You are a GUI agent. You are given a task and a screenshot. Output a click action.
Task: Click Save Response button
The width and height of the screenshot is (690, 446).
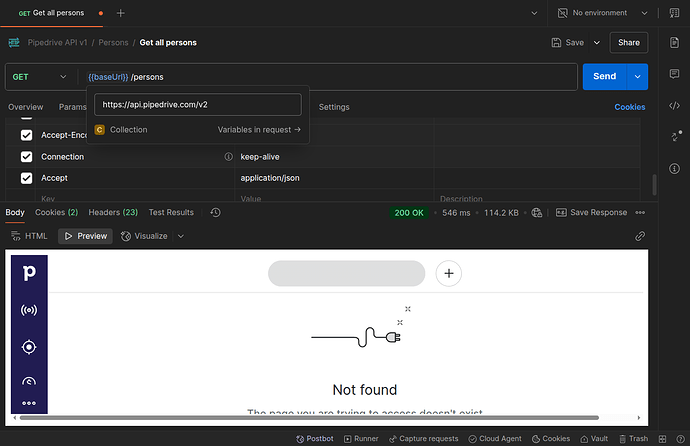tap(591, 212)
